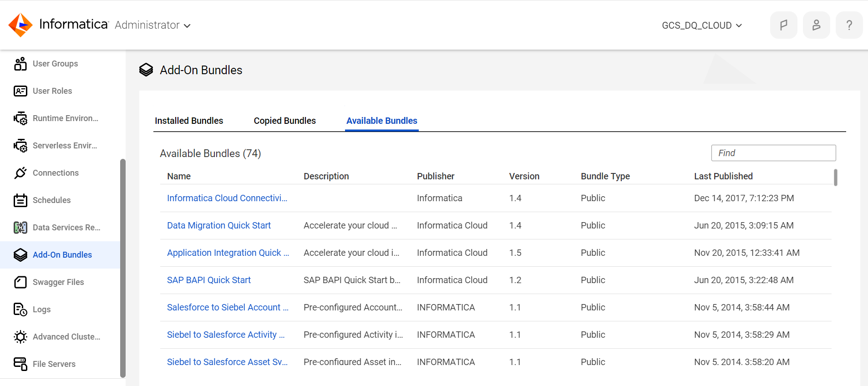The image size is (868, 386).
Task: Click the Swagger Files sidebar icon
Action: point(20,282)
